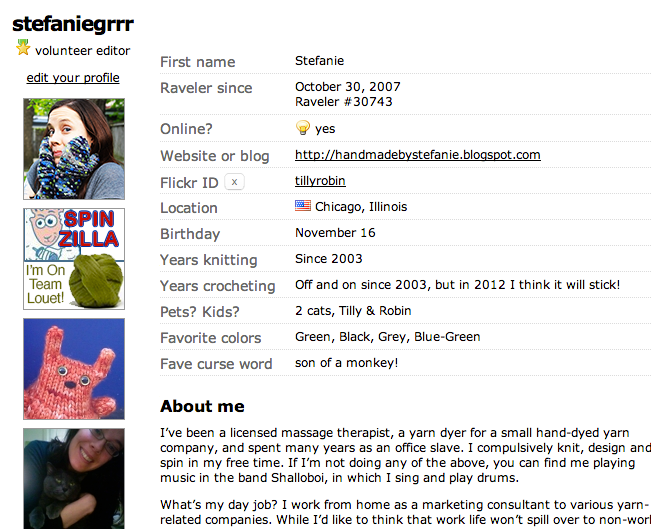Viewport: 651px width, 529px height.
Task: Click the edit your profile link
Action: point(73,78)
